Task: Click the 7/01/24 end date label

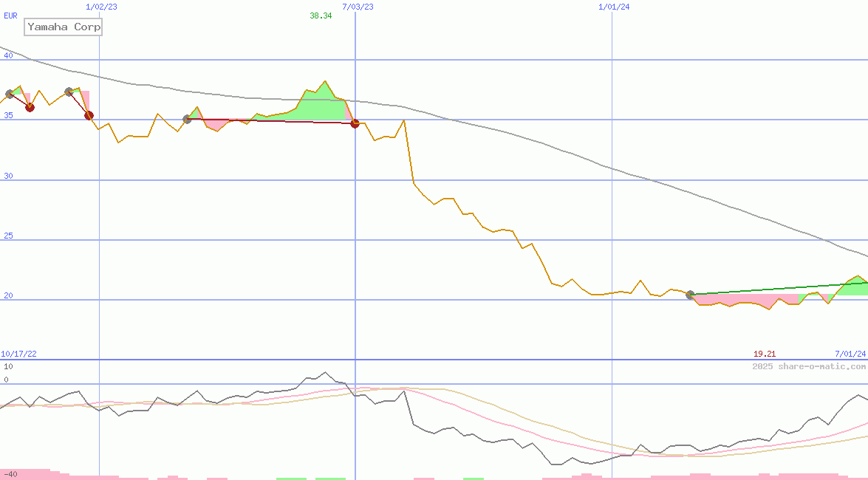Action: 850,354
